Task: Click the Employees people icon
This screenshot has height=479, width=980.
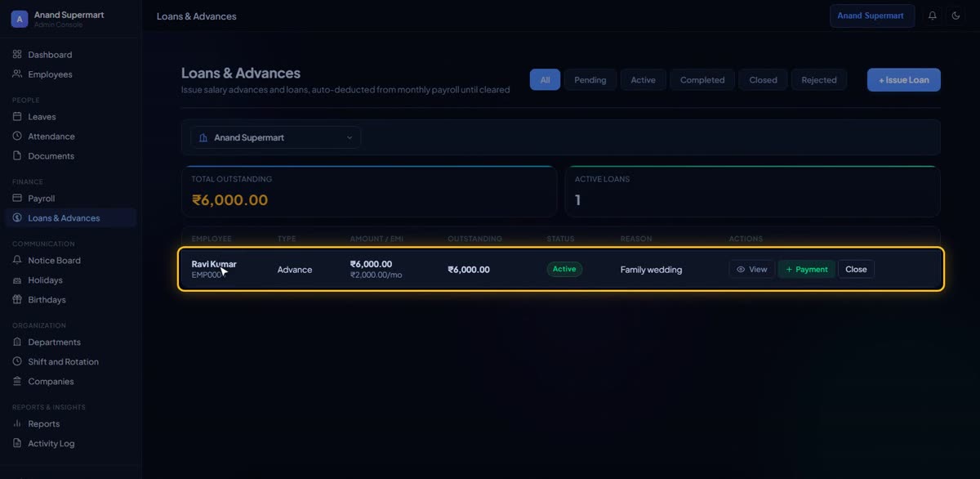Action: [x=17, y=74]
